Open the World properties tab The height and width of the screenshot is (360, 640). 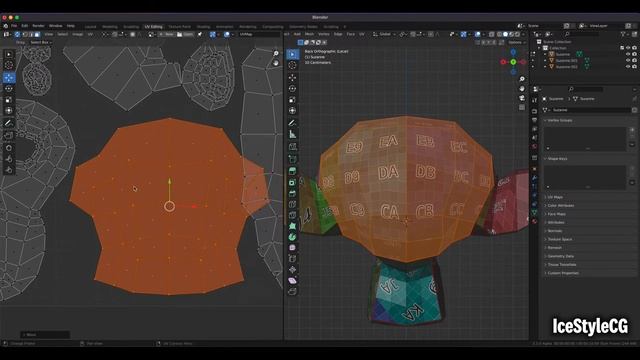pyautogui.click(x=534, y=147)
